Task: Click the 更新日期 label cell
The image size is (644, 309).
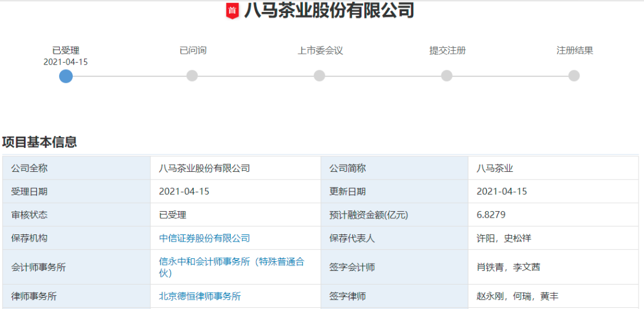Action: (x=395, y=191)
